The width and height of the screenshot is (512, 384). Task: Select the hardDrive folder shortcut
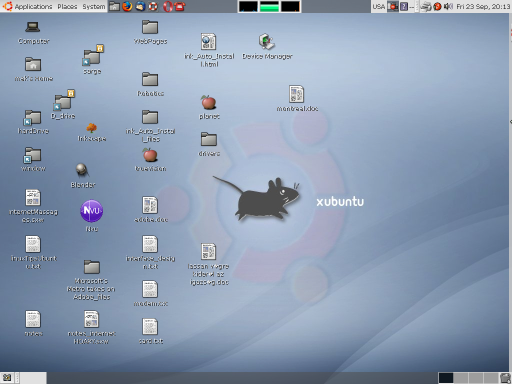(x=33, y=122)
